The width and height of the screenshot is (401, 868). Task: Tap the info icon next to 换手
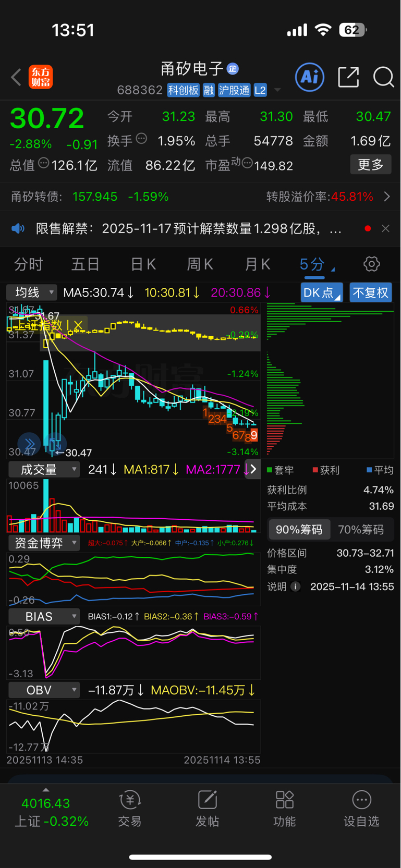click(141, 139)
